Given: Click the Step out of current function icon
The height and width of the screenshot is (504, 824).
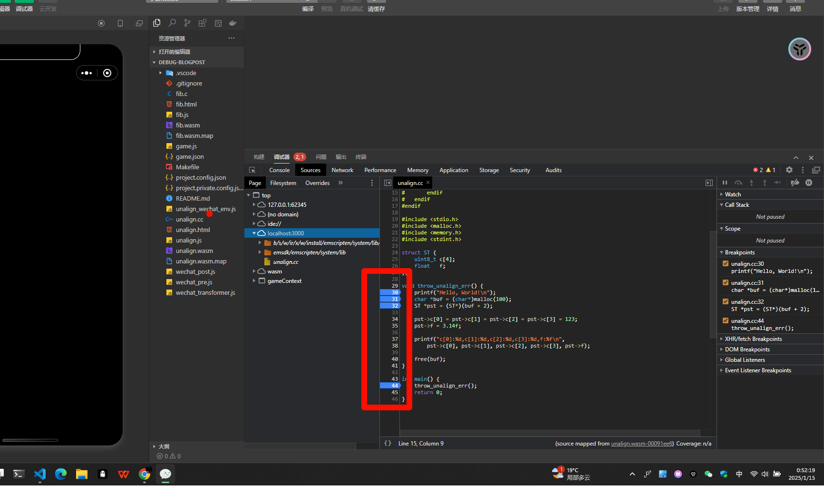Looking at the screenshot, I should [765, 183].
